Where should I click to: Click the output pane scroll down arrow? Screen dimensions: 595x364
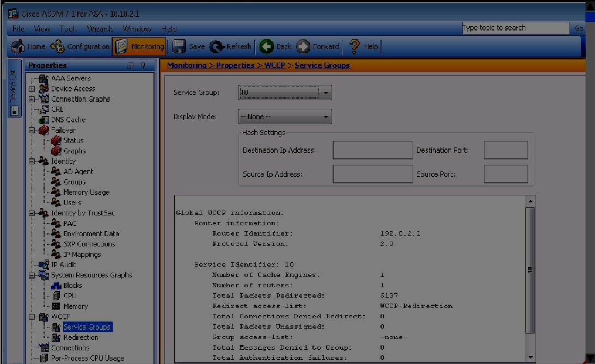pyautogui.click(x=530, y=357)
